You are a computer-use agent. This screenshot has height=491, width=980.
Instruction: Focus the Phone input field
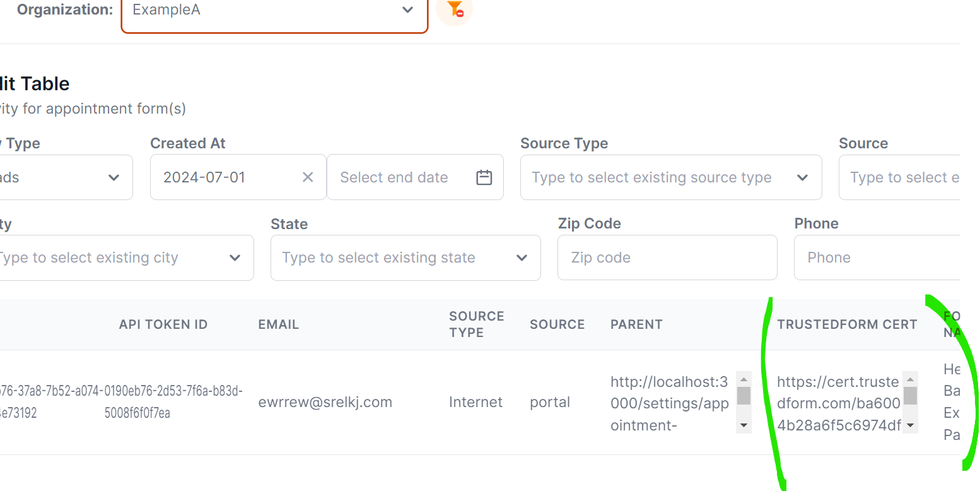(877, 257)
